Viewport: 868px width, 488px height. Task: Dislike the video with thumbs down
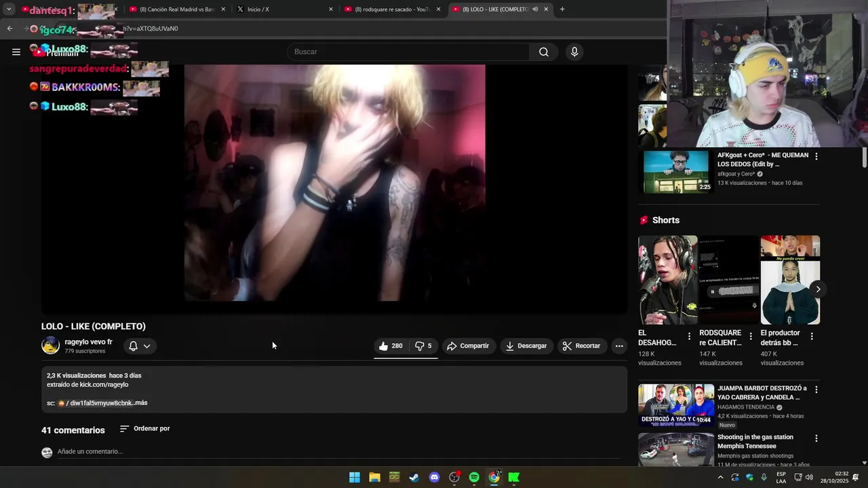pyautogui.click(x=424, y=346)
